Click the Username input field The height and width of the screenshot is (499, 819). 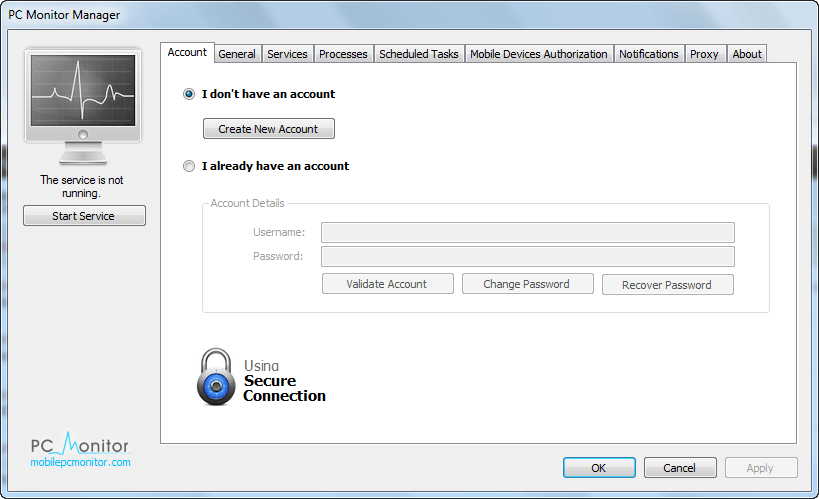point(528,232)
